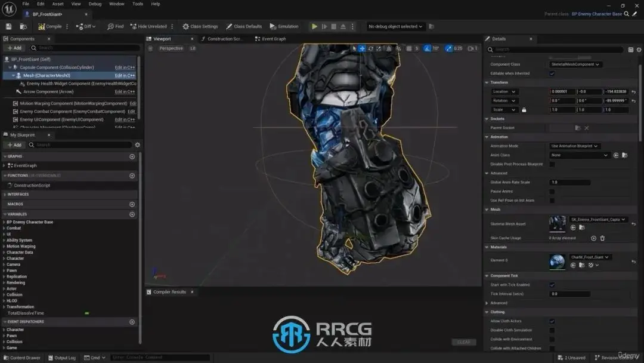Image resolution: width=644 pixels, height=363 pixels.
Task: Open Class Settings
Action: click(200, 26)
